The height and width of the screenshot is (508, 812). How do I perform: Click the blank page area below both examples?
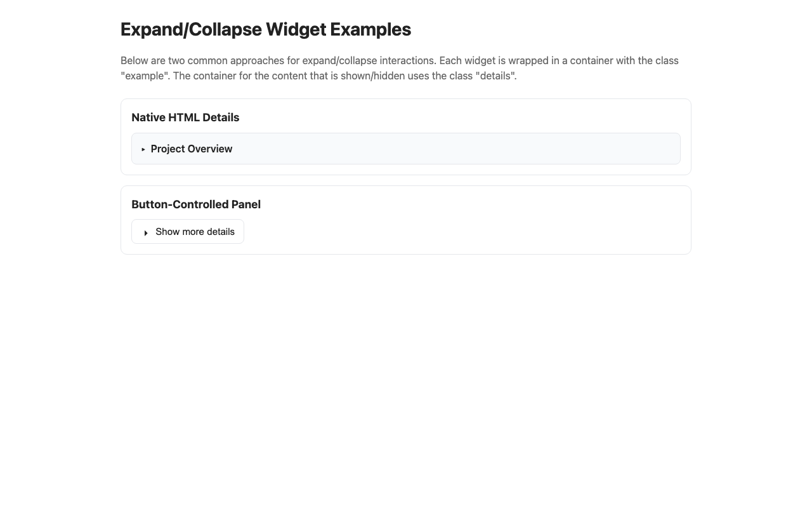click(406, 356)
